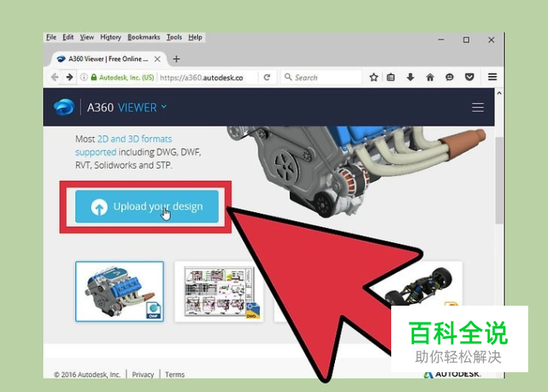Click the browser Search box

tap(322, 78)
